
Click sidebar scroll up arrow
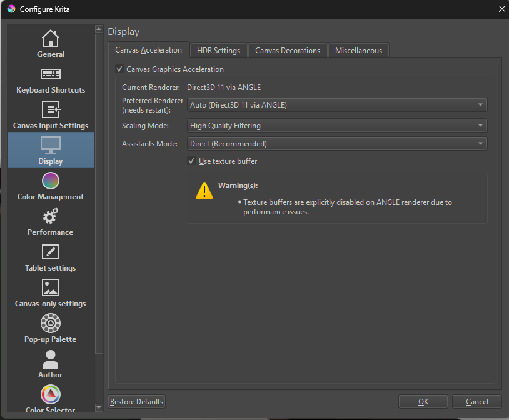(99, 29)
